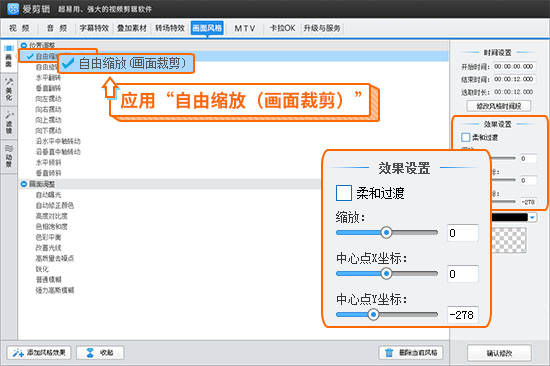The image size is (550, 366).
Task: Switch to the 音频 tab
Action: (57, 28)
